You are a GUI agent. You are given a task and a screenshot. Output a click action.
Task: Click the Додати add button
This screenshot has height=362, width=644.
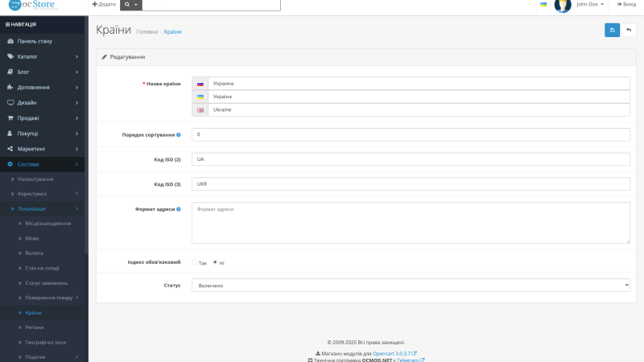point(104,4)
